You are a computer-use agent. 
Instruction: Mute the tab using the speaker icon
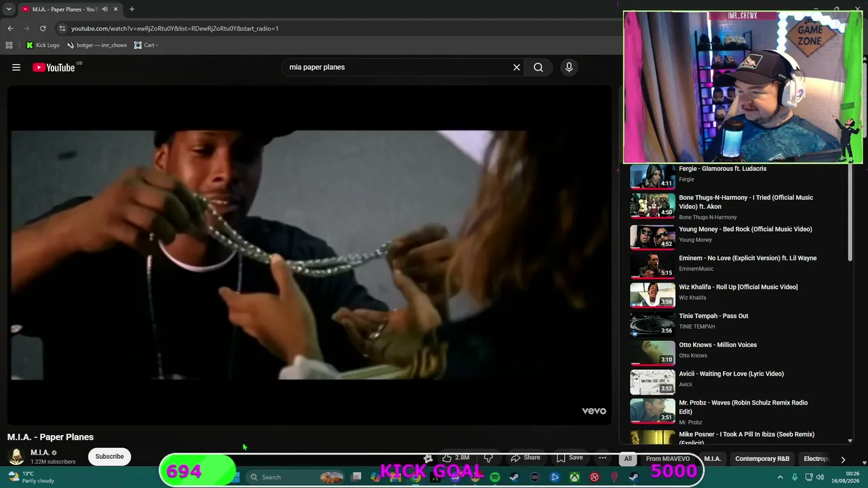click(x=104, y=9)
